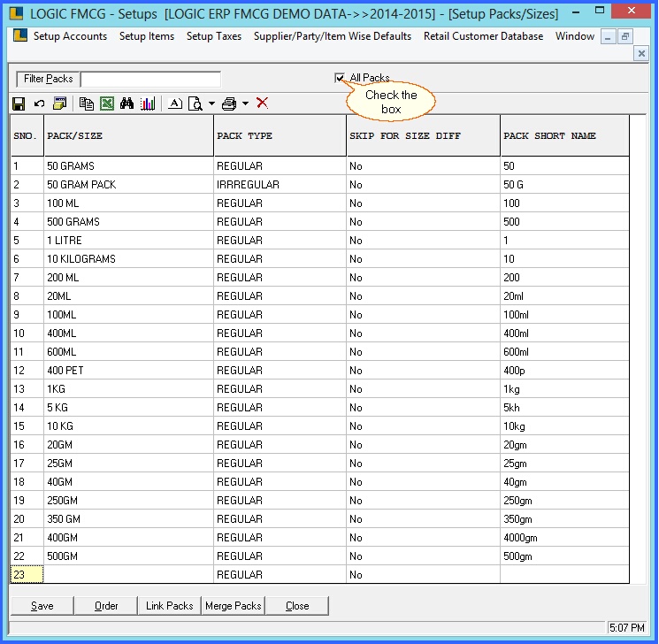The width and height of the screenshot is (659, 644).
Task: Click the LOGIC FMCG title bar icon
Action: pyautogui.click(x=16, y=13)
